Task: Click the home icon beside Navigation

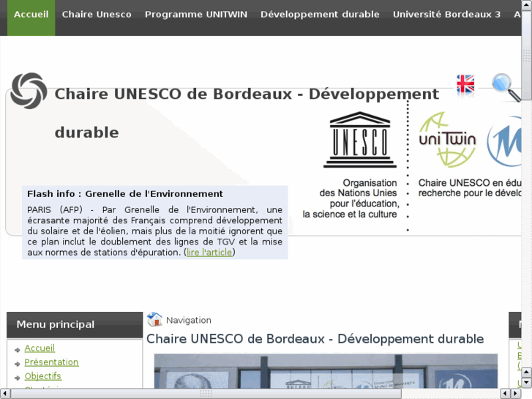Action: [x=154, y=319]
